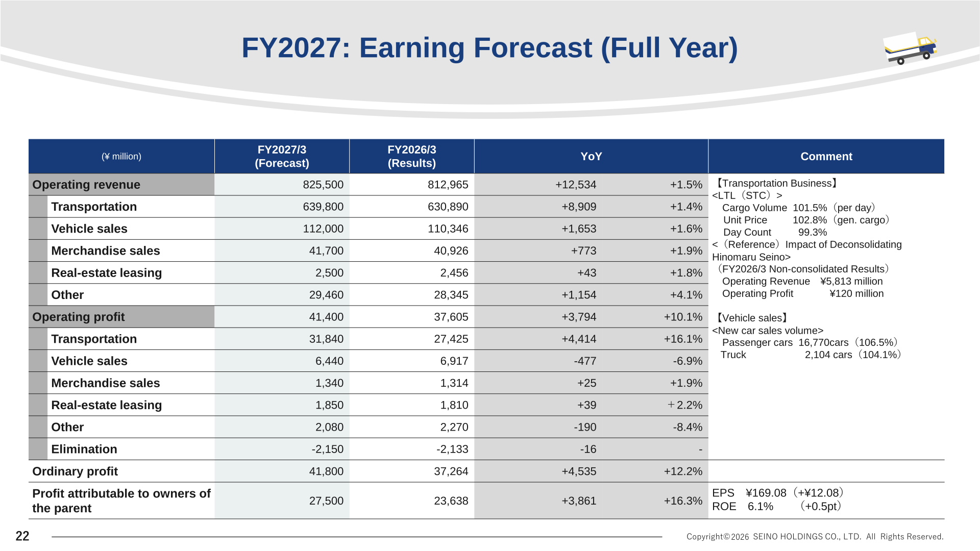Click the forecast value 6,440
Image resolution: width=980 pixels, height=551 pixels.
[329, 361]
